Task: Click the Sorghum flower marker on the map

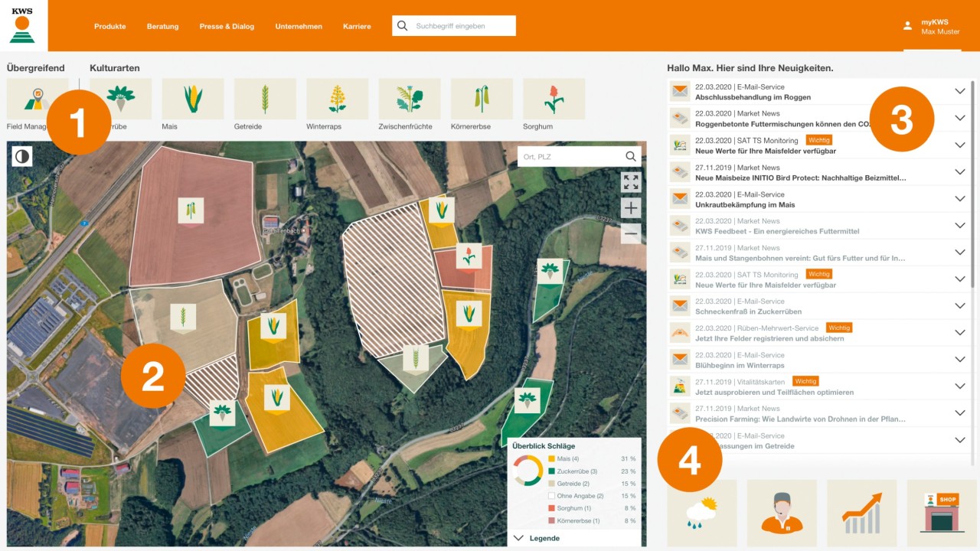Action: 469,257
